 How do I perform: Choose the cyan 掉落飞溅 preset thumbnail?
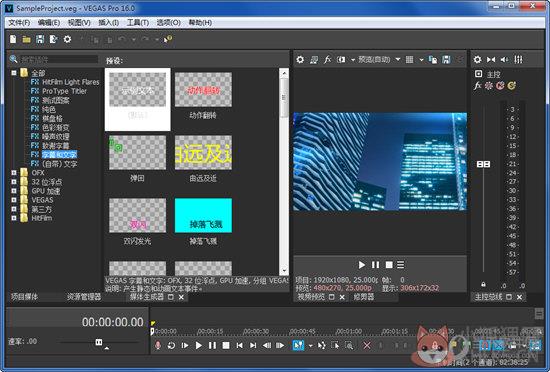203,215
